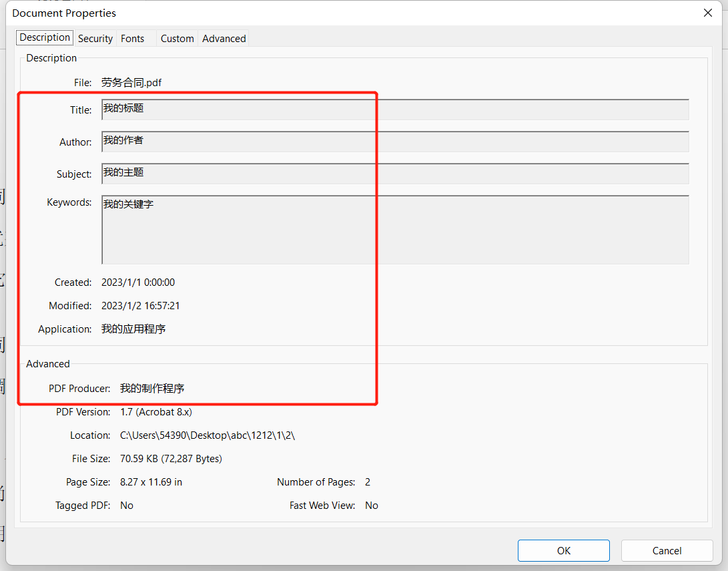Focus the Author text field
The height and width of the screenshot is (571, 728).
click(x=395, y=142)
